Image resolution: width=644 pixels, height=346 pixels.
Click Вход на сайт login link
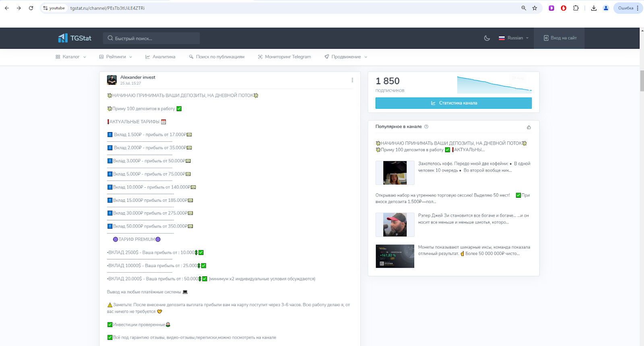[560, 38]
